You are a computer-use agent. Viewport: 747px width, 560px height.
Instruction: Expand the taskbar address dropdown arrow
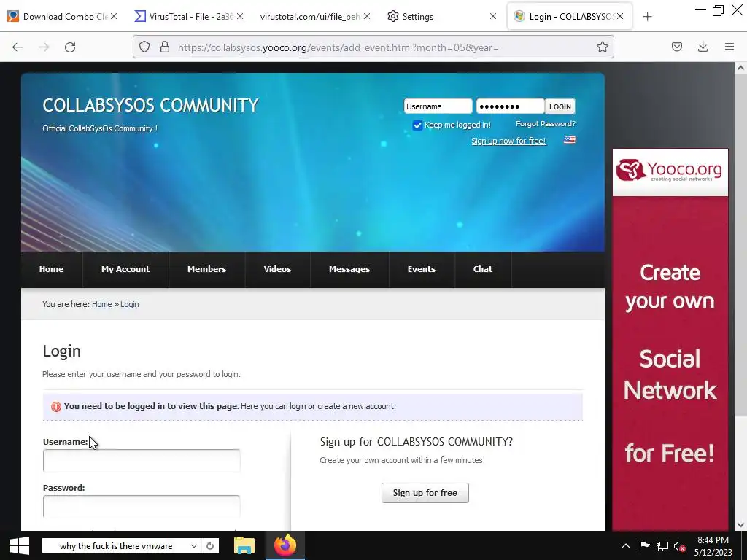[194, 545]
